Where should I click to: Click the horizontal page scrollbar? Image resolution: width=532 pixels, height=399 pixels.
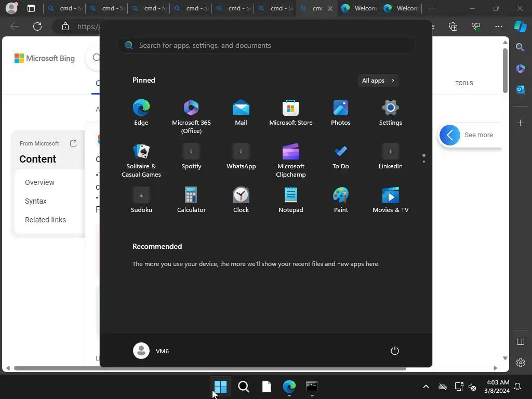[210, 368]
